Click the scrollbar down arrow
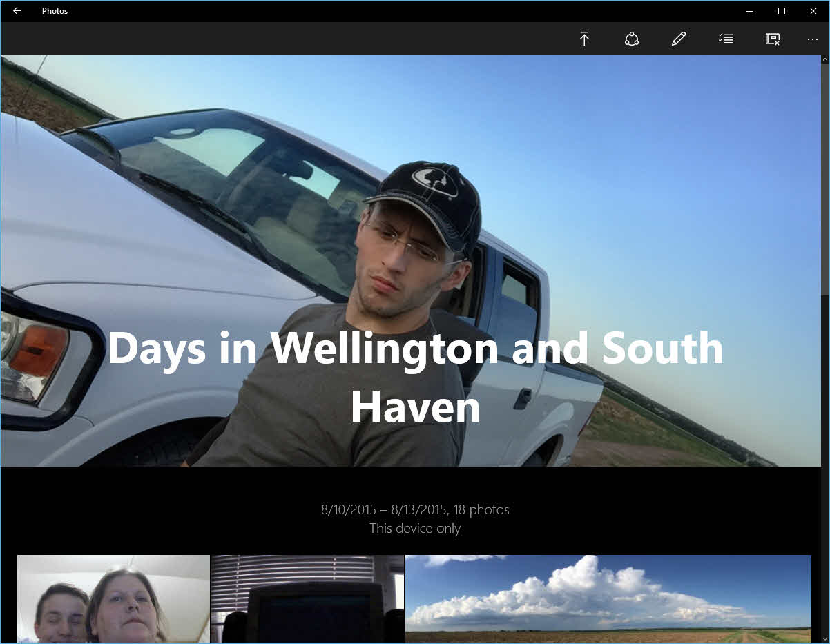Screen dimensions: 830x644 click(x=824, y=638)
